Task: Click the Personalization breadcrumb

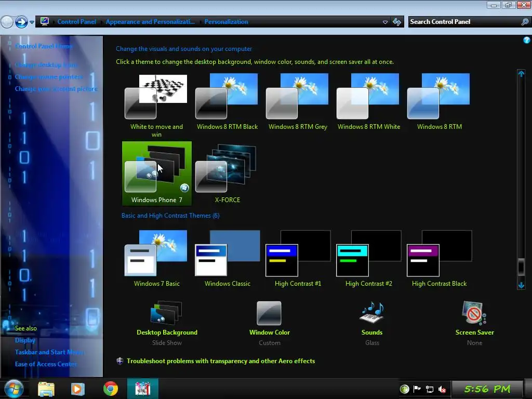Action: point(226,22)
